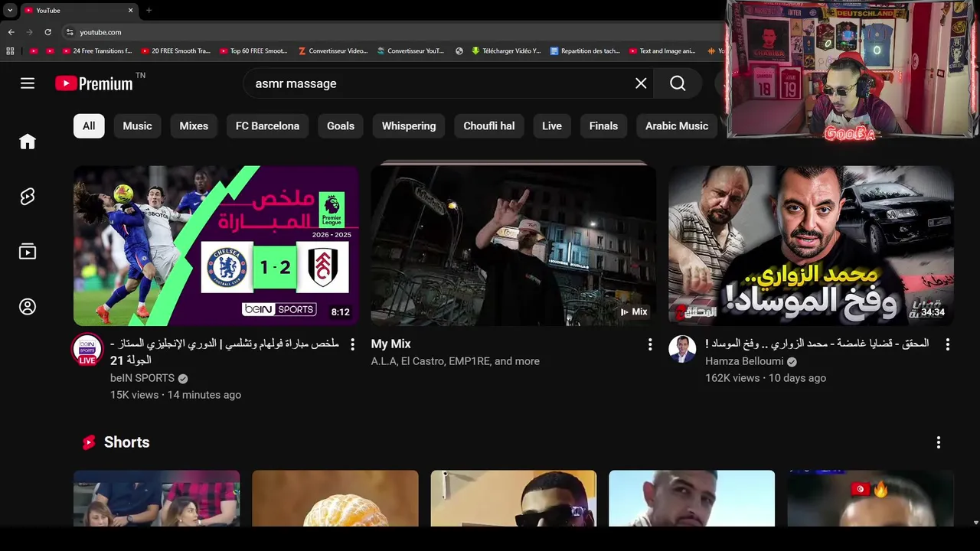Click the YouTube Premium logo
The width and height of the screenshot is (980, 551).
[x=95, y=83]
